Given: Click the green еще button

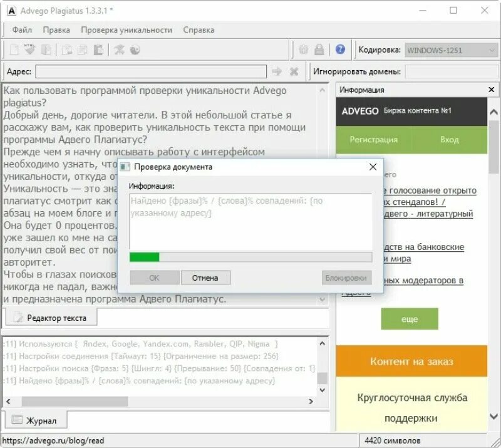Looking at the screenshot, I should [410, 319].
